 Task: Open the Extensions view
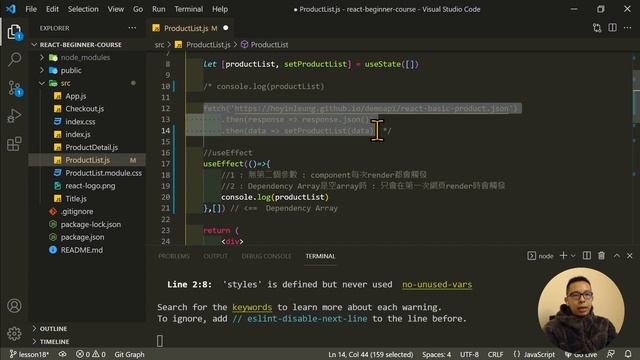pyautogui.click(x=14, y=144)
